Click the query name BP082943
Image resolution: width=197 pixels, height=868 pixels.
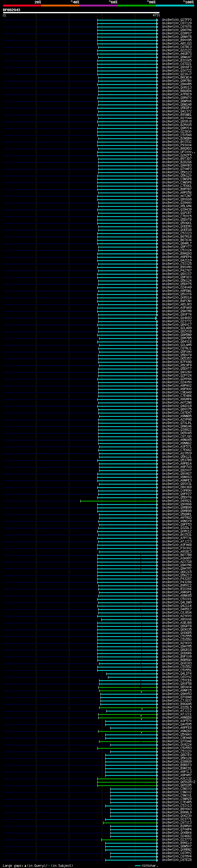point(11,10)
